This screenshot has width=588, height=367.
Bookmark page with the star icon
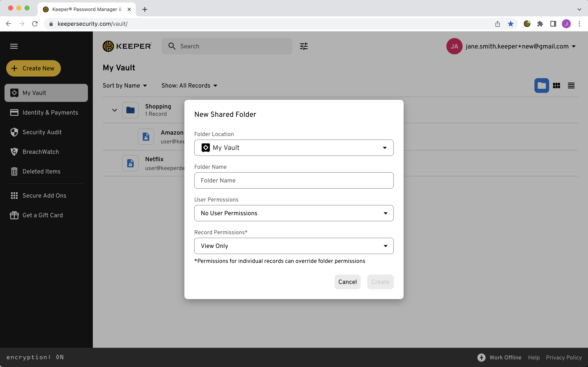pyautogui.click(x=511, y=24)
